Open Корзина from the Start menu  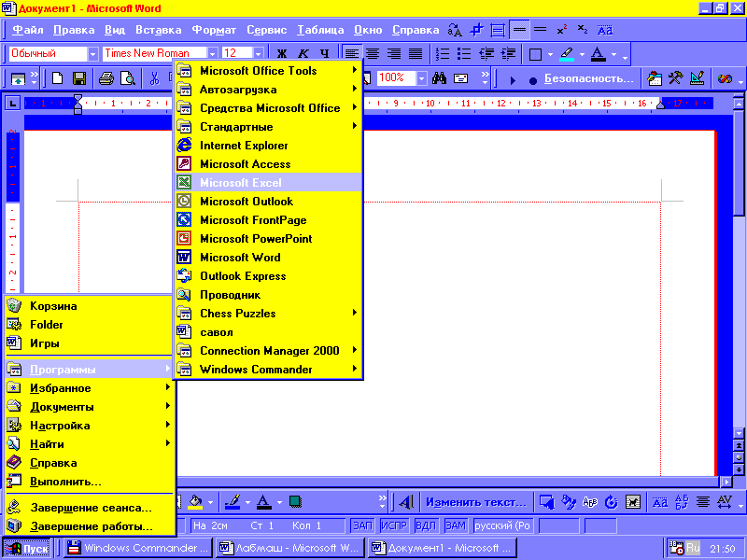click(89, 306)
